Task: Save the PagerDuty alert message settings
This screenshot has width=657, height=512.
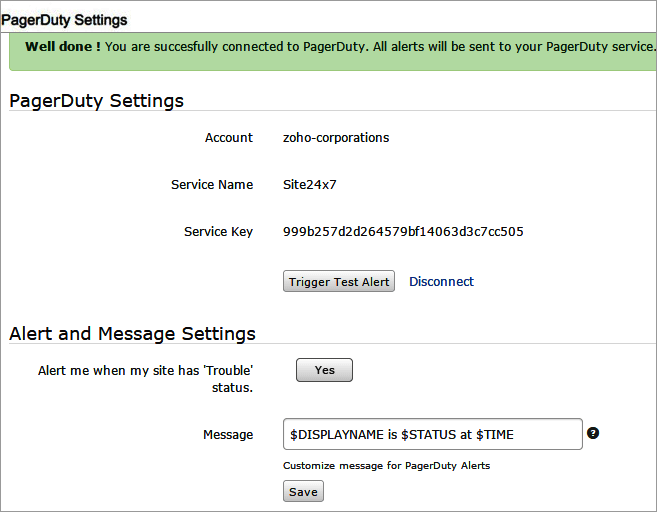Action: [303, 491]
